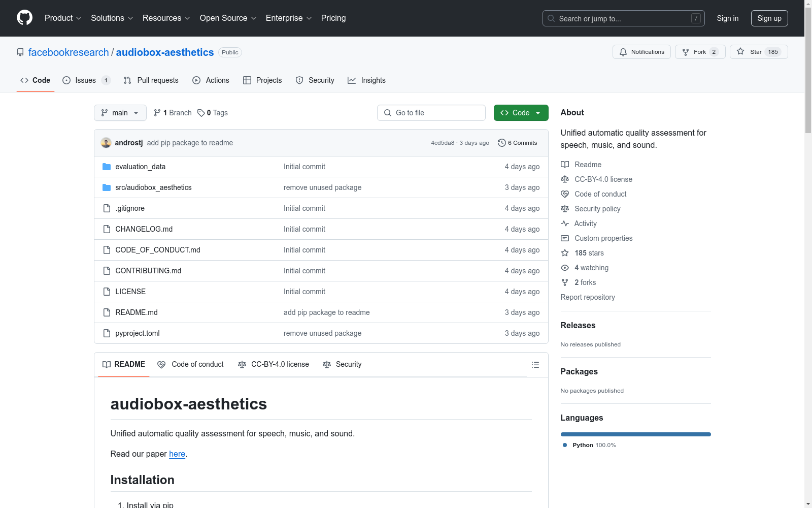Image resolution: width=812 pixels, height=508 pixels.
Task: Click the stars icon in About
Action: [565, 253]
